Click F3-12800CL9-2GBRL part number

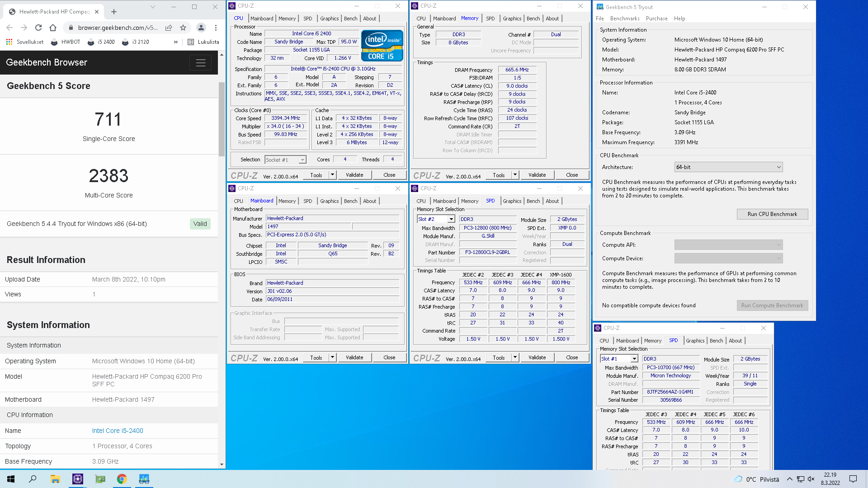(x=487, y=253)
